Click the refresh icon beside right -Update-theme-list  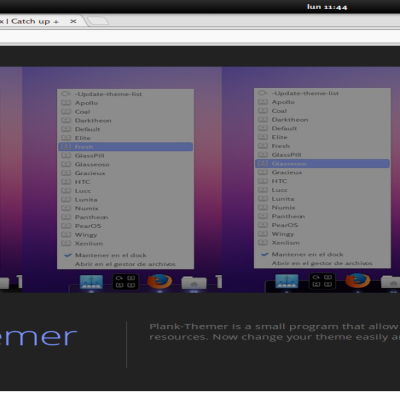pos(263,93)
